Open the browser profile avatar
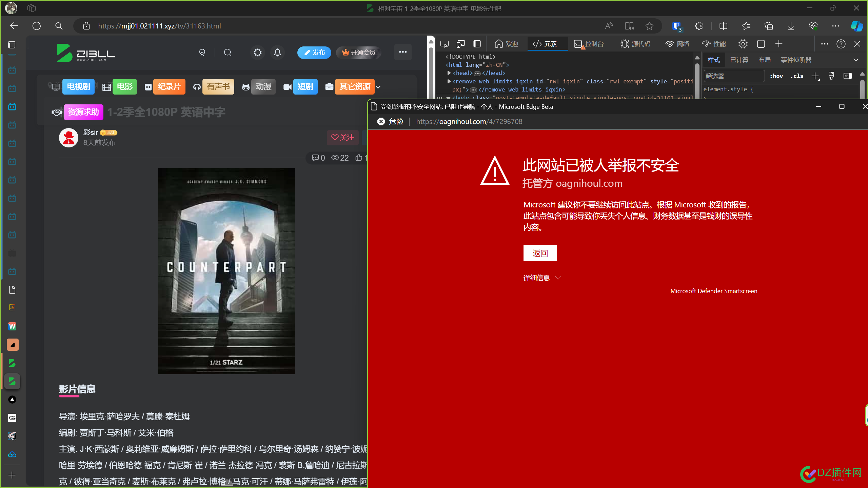Viewport: 868px width, 488px height. (11, 8)
